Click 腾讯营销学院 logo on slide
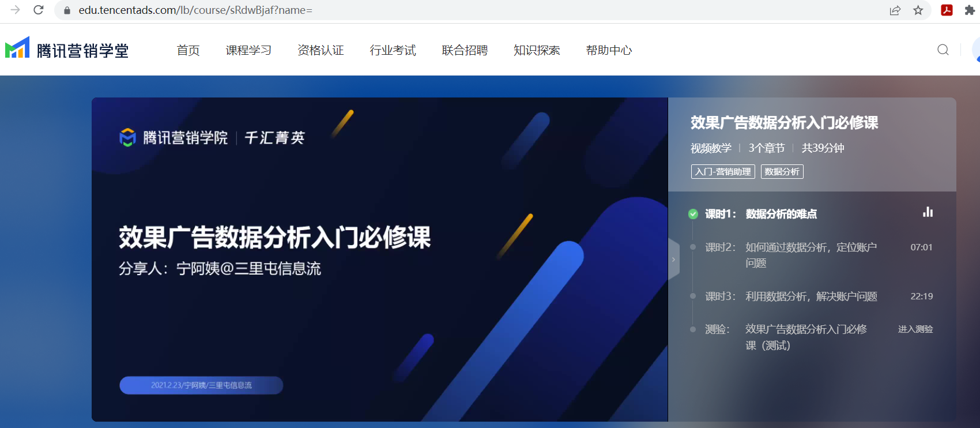 click(174, 138)
